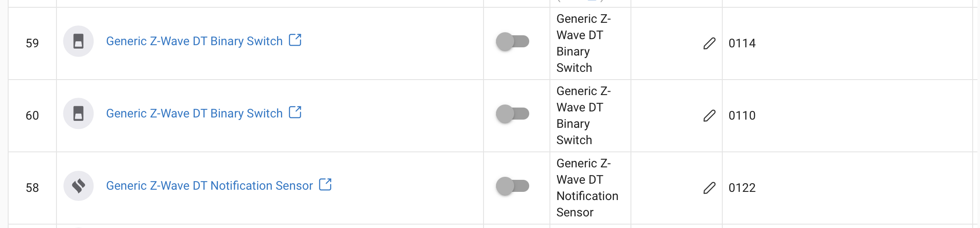Open Generic Z-Wave DT Notification Sensor link
980x228 pixels.
209,186
